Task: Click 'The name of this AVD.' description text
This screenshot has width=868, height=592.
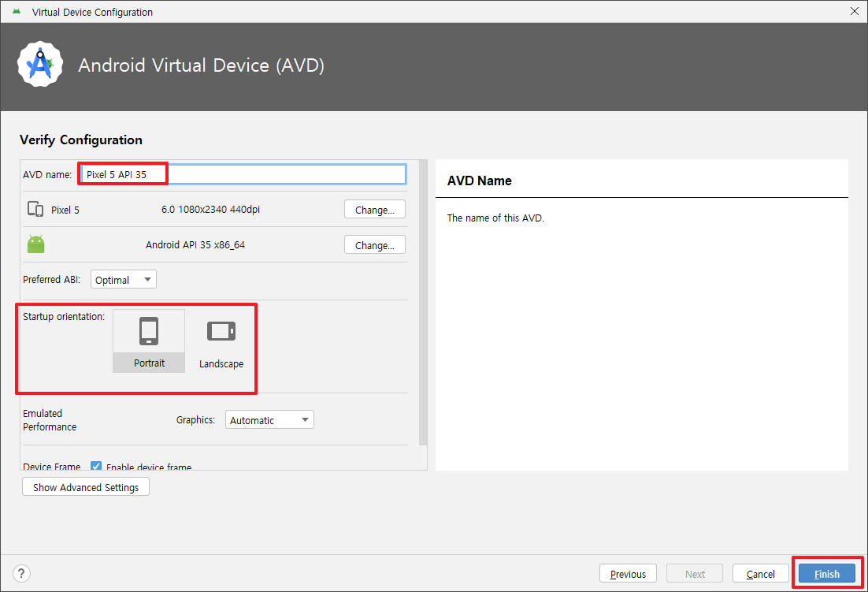Action: pos(495,218)
